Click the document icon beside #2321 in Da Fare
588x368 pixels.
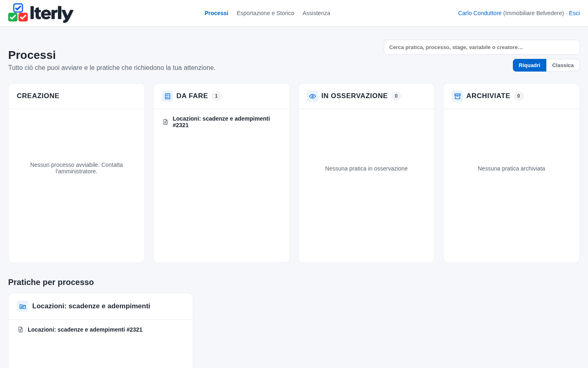click(x=165, y=122)
